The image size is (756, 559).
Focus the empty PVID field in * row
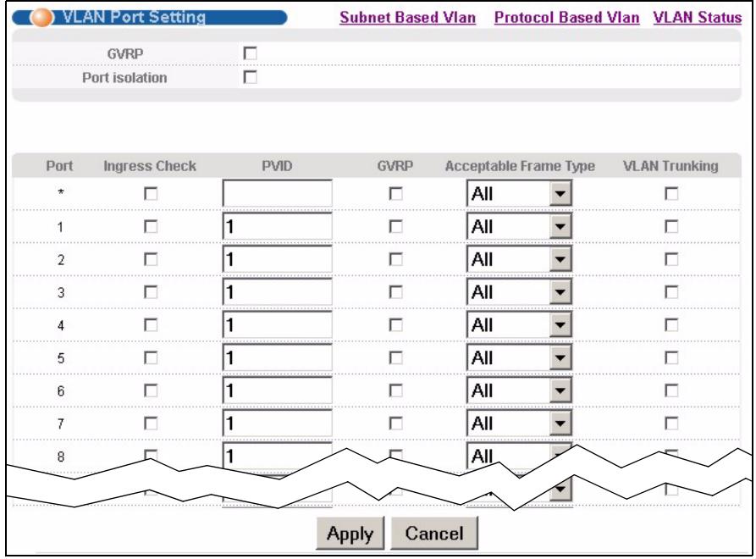[277, 193]
